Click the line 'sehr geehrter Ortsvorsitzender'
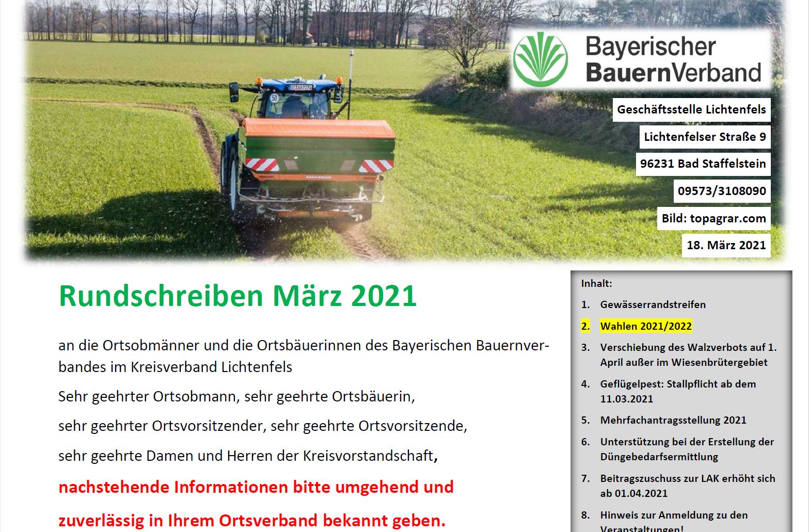Image resolution: width=809 pixels, height=532 pixels. click(x=263, y=426)
